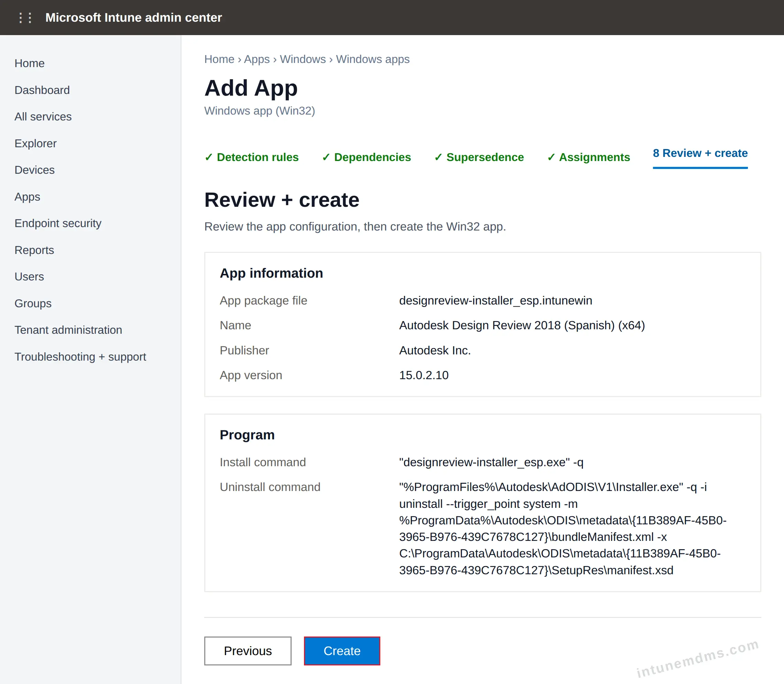The height and width of the screenshot is (684, 784).
Task: Open Dashboard in the sidebar
Action: [x=42, y=90]
